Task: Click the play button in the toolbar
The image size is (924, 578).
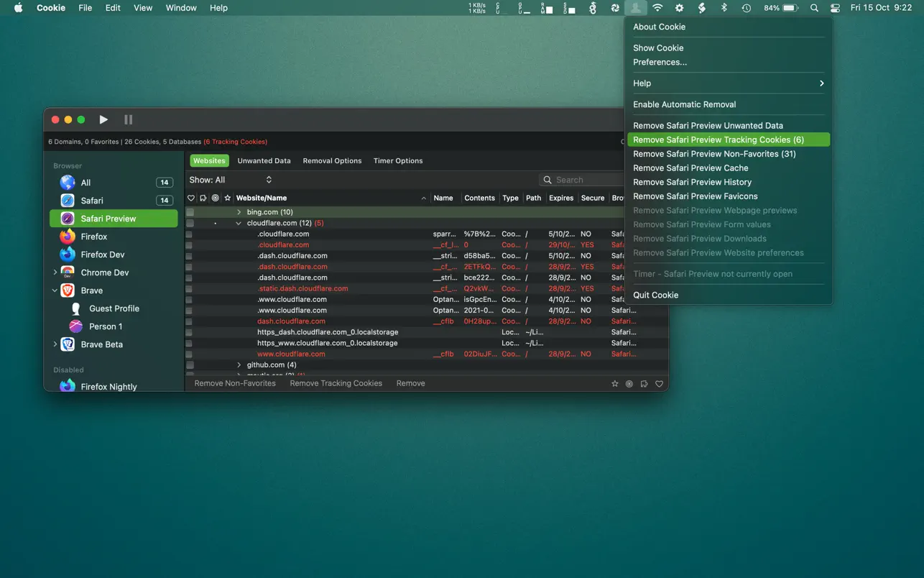Action: click(103, 119)
